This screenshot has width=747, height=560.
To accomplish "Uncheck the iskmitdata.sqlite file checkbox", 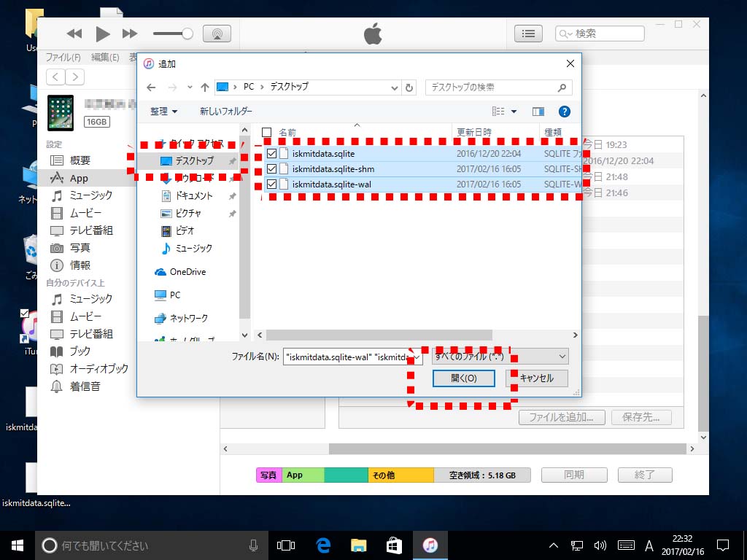I will coord(271,154).
